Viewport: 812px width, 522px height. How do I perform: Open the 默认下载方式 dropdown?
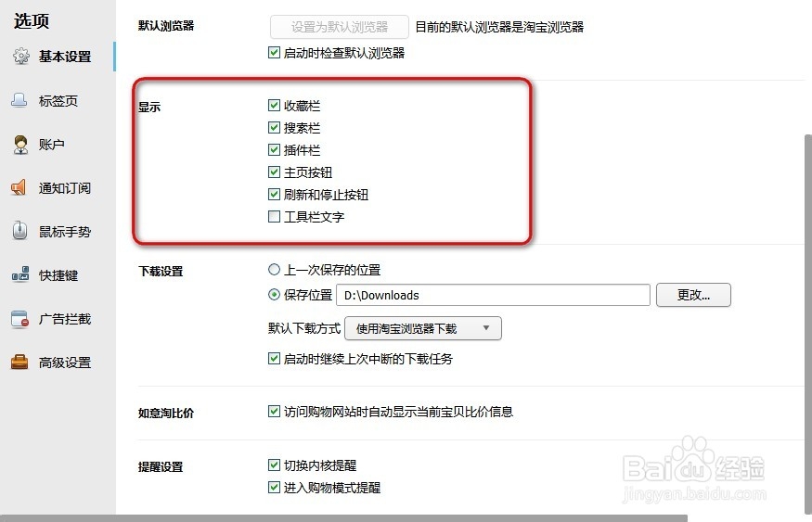[422, 328]
